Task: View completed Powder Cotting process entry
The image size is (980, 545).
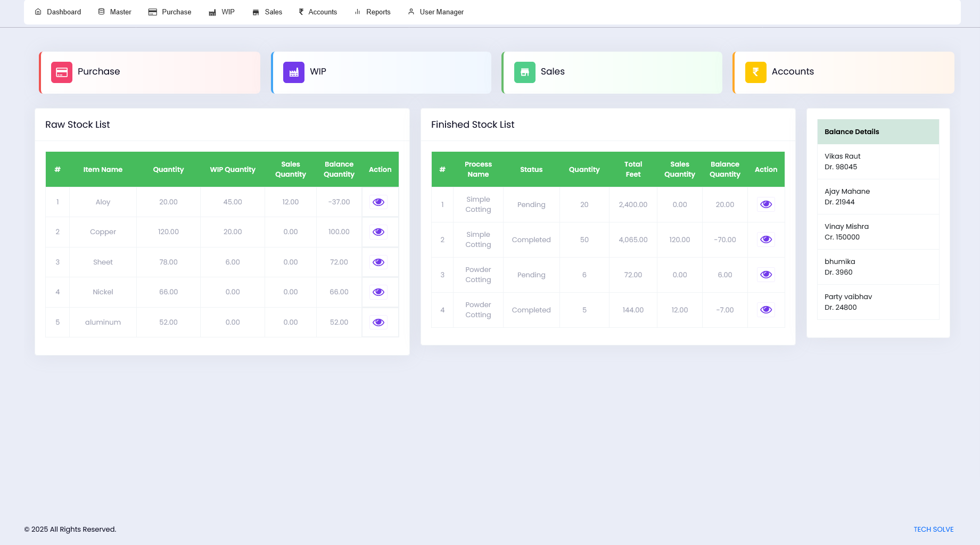Action: click(766, 310)
